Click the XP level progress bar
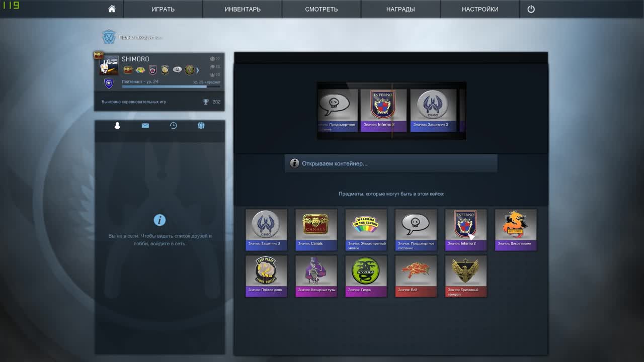The image size is (644, 362). [x=171, y=86]
